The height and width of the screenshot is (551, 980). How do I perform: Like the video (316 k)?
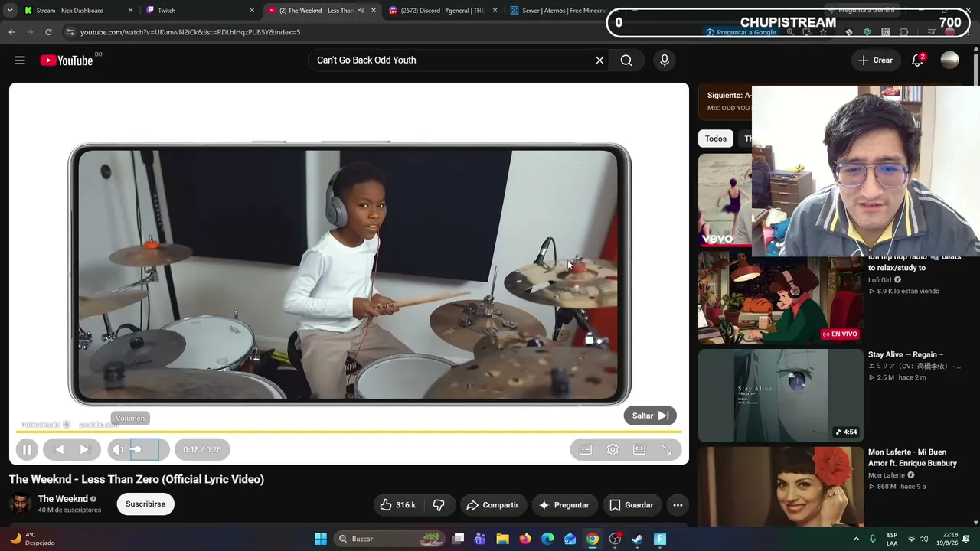pyautogui.click(x=397, y=505)
